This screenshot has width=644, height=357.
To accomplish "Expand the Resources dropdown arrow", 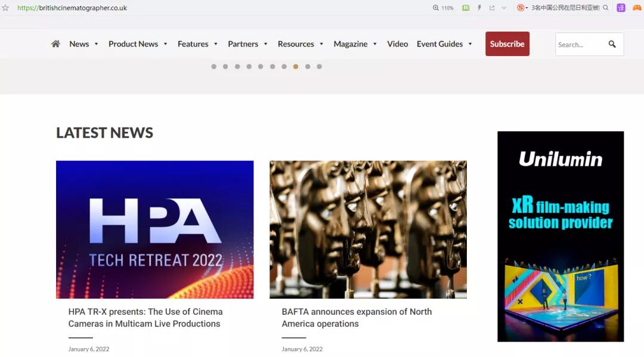I will click(321, 44).
